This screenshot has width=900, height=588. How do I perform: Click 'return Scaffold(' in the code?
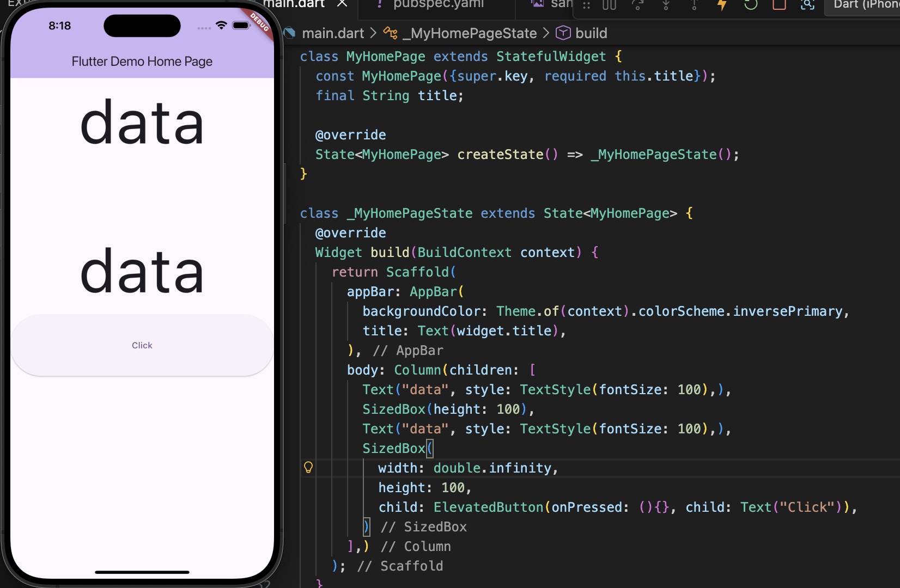pyautogui.click(x=394, y=272)
